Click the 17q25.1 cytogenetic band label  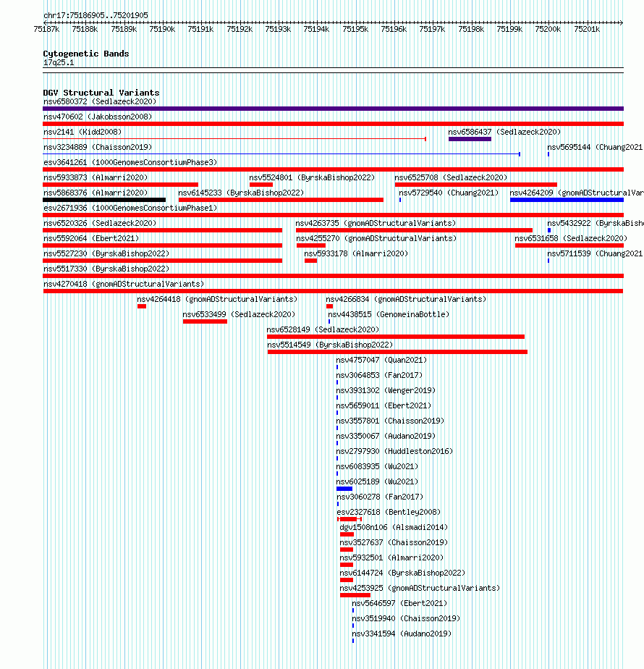59,63
